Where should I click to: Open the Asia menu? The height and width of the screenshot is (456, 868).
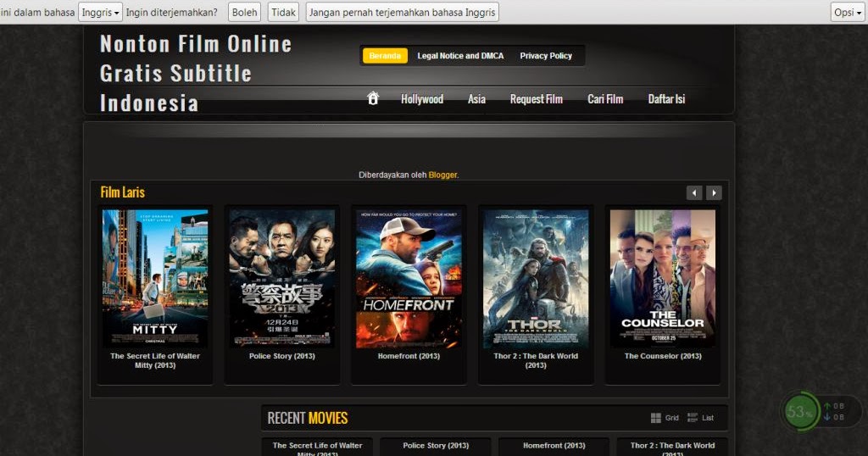point(476,99)
